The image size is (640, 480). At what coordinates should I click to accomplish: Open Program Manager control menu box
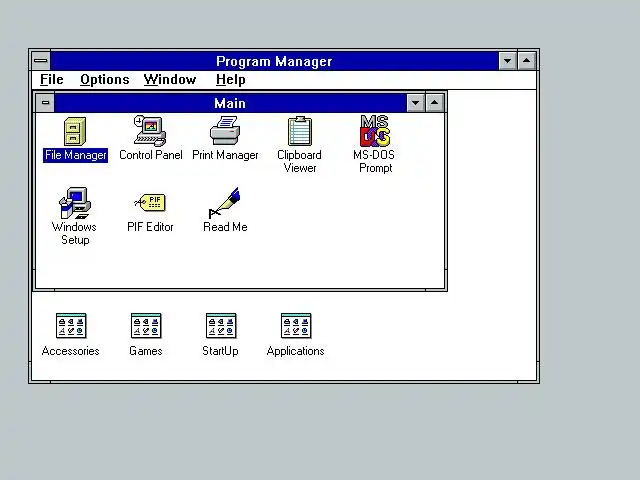[x=41, y=61]
